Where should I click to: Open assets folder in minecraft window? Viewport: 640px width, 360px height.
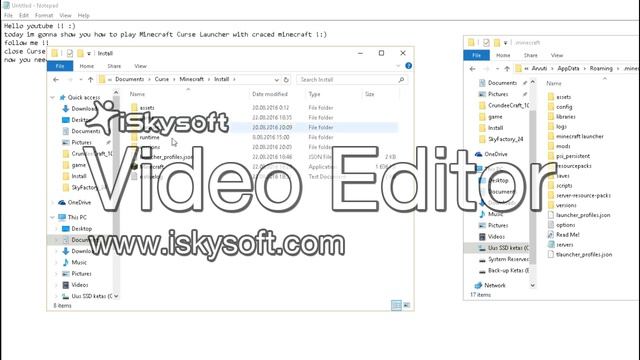(x=563, y=97)
